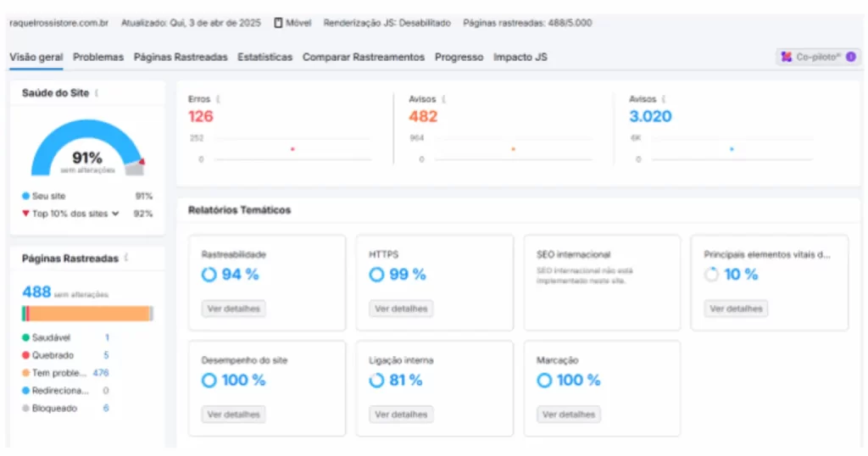Open the 3.020 notices count
868x456 pixels.
coord(650,116)
